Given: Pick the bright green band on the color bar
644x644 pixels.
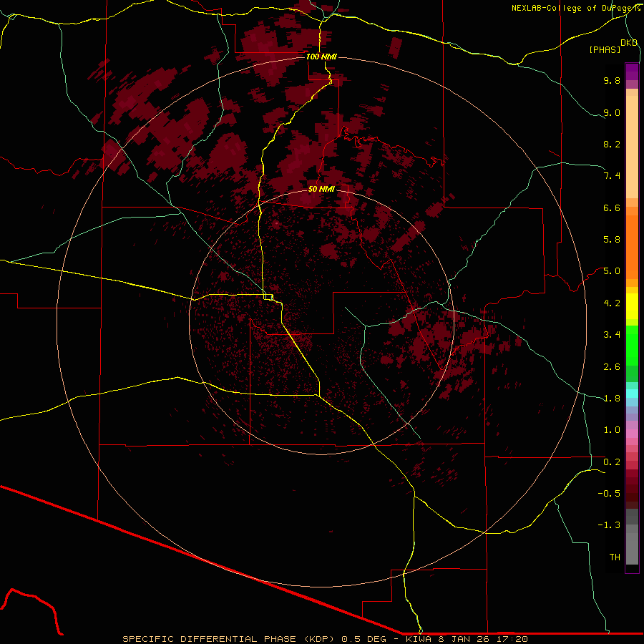Looking at the screenshot, I should tap(632, 345).
